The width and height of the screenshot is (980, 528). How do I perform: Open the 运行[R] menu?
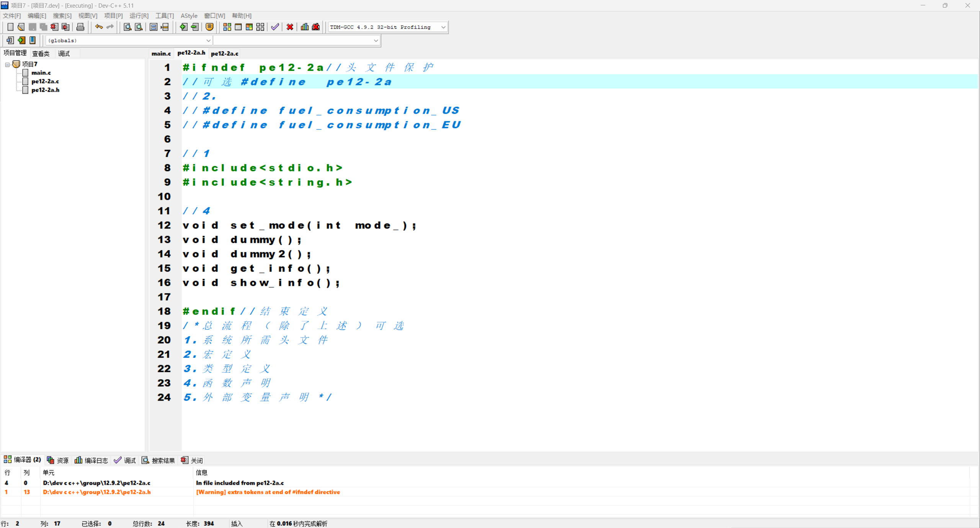pos(139,16)
